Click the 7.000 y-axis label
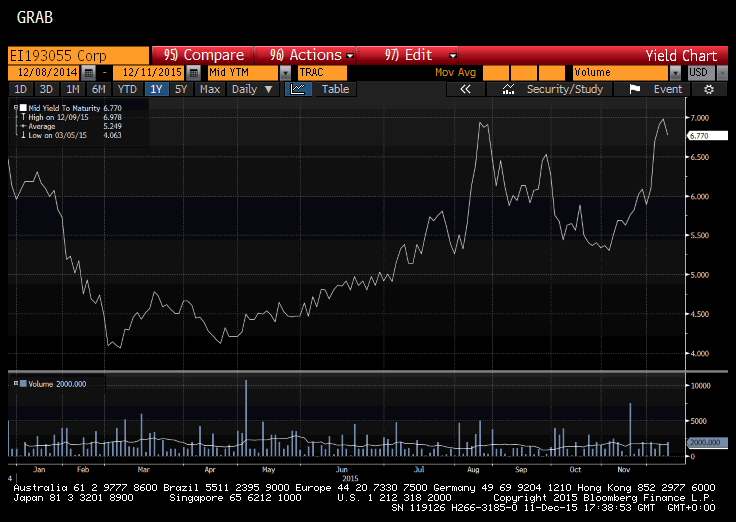 point(699,118)
